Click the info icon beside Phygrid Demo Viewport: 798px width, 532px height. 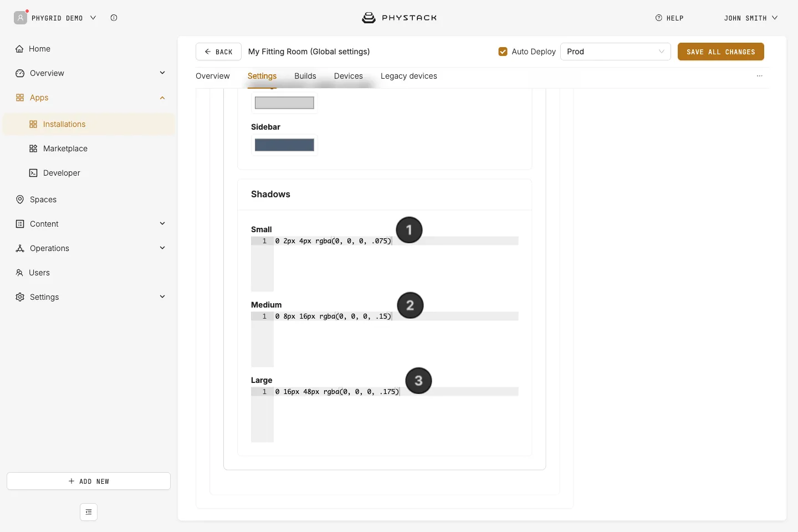point(114,18)
